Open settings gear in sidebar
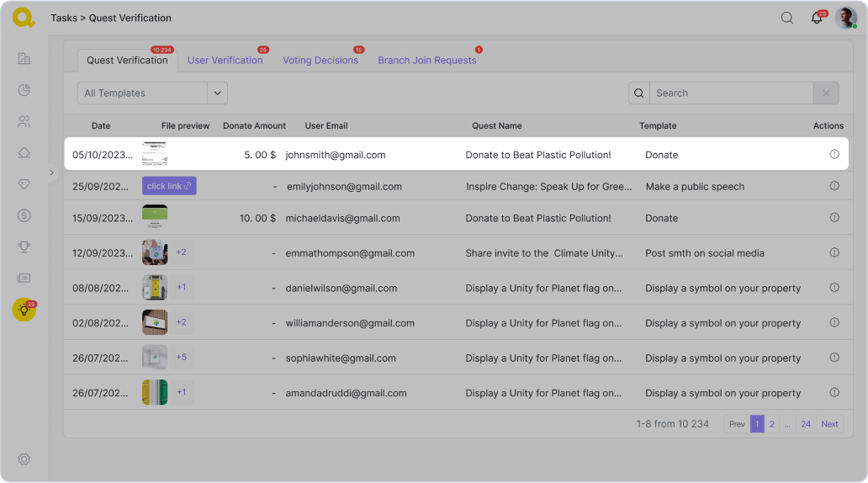The height and width of the screenshot is (483, 868). (x=24, y=459)
